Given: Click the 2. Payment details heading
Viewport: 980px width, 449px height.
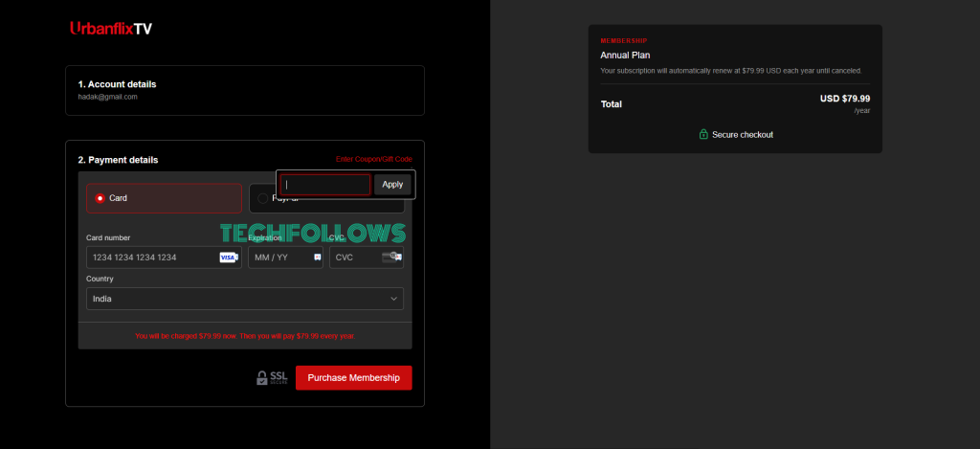Looking at the screenshot, I should tap(118, 160).
